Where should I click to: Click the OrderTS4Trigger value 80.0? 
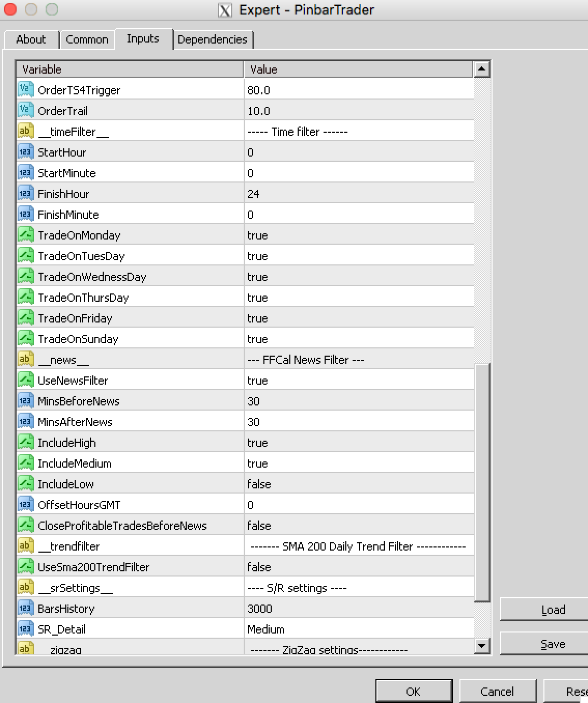click(259, 90)
